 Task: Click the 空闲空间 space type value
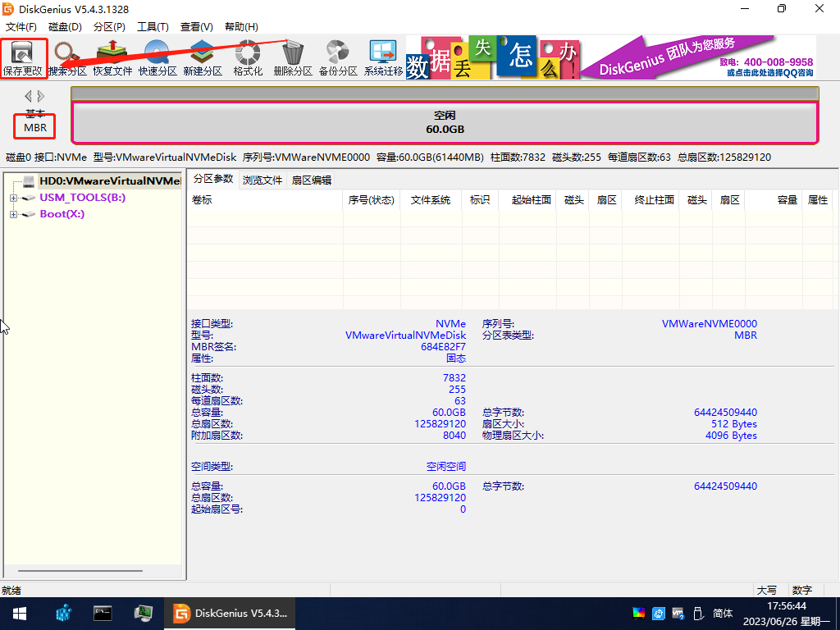446,467
